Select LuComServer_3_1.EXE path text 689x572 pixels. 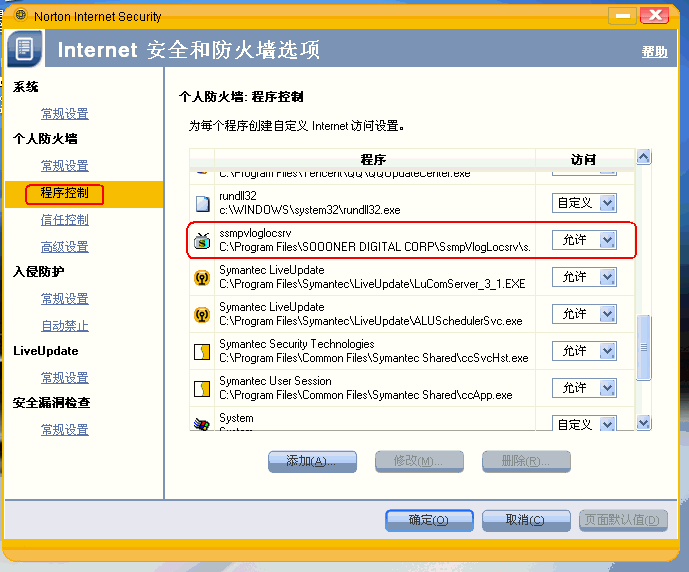372,284
